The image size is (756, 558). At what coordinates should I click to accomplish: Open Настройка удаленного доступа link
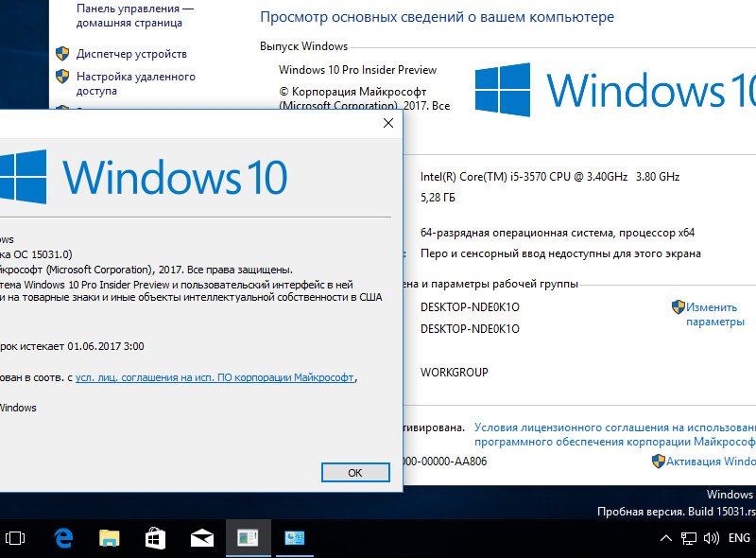click(x=136, y=83)
